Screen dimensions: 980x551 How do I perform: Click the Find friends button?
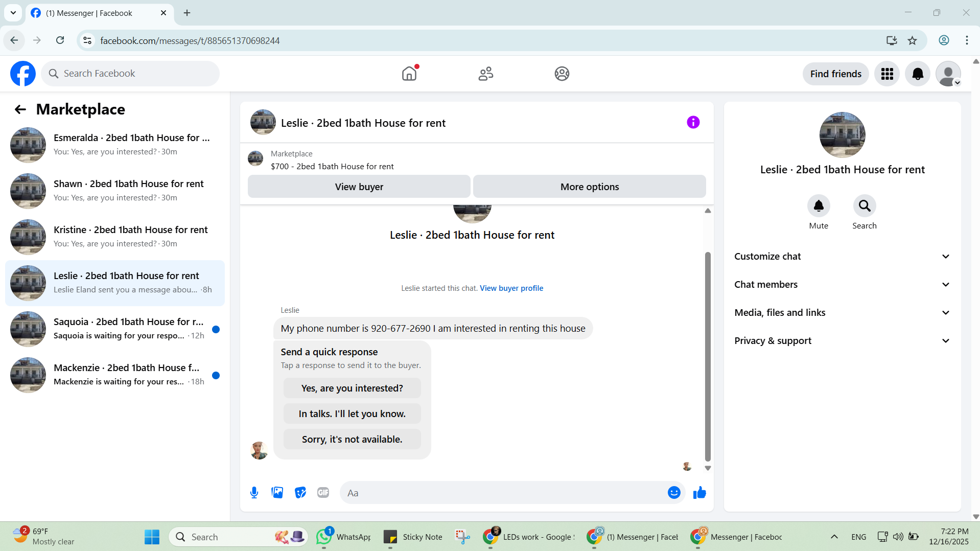click(x=836, y=74)
